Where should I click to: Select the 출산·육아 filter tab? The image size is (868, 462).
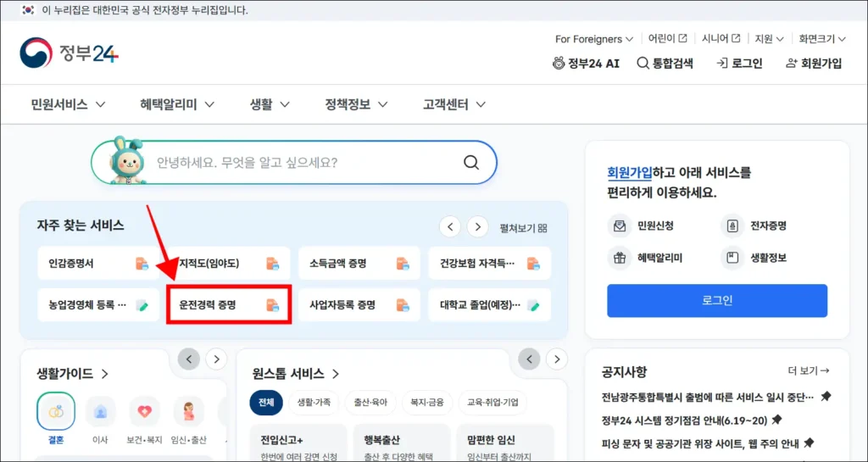(370, 403)
